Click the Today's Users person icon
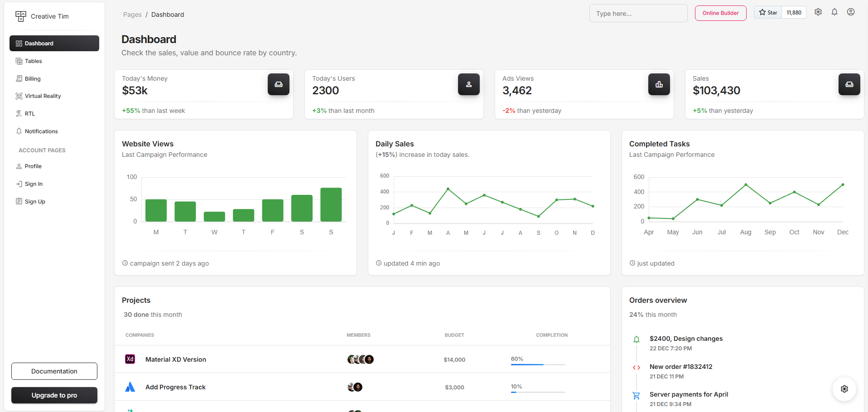 (469, 84)
